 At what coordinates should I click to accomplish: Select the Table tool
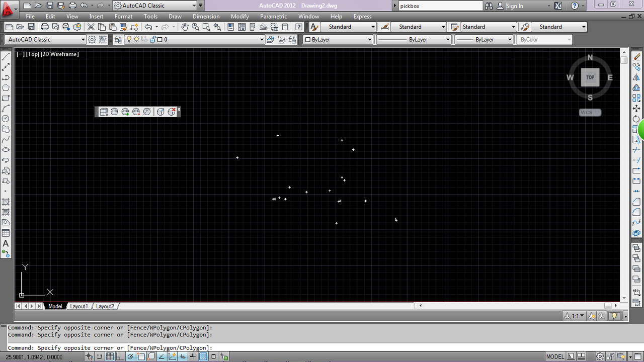[x=6, y=233]
